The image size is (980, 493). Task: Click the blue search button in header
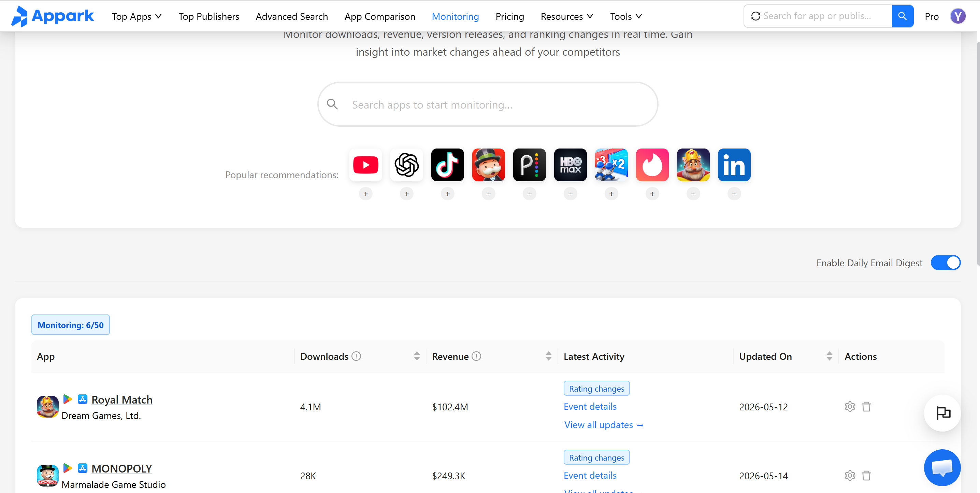pos(903,16)
